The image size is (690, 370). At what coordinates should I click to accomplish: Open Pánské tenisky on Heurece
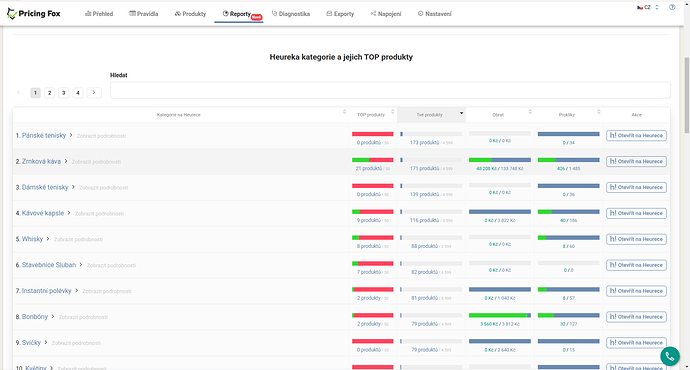point(636,136)
